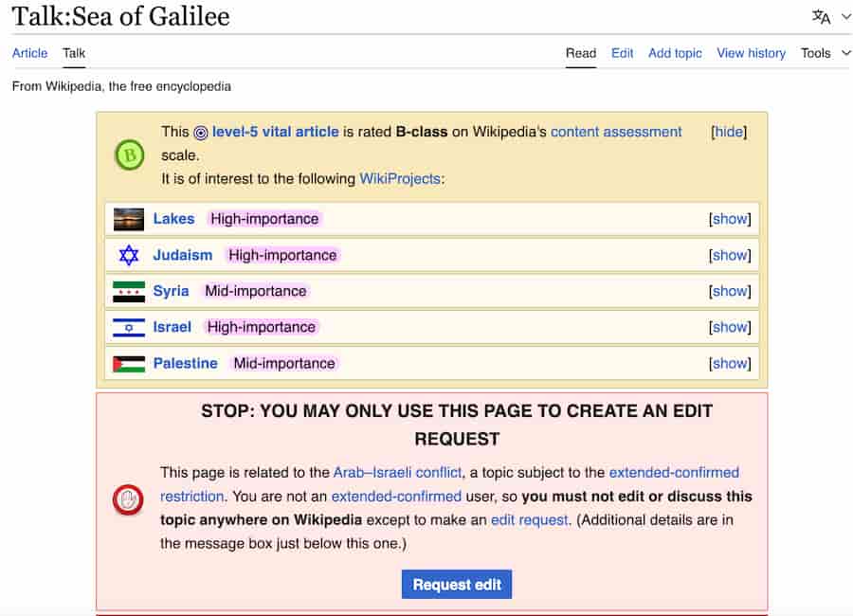Open the content assessment link
Screen dimensions: 853x616
(616, 132)
